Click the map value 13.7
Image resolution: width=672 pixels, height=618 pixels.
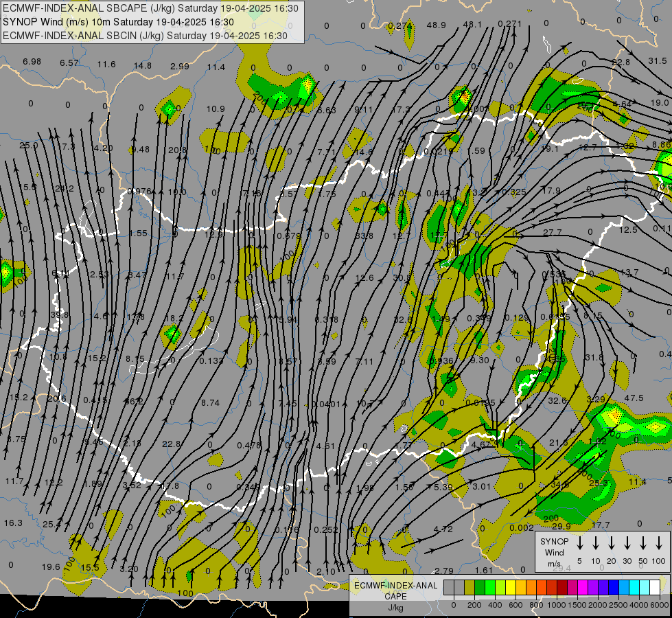[629, 273]
